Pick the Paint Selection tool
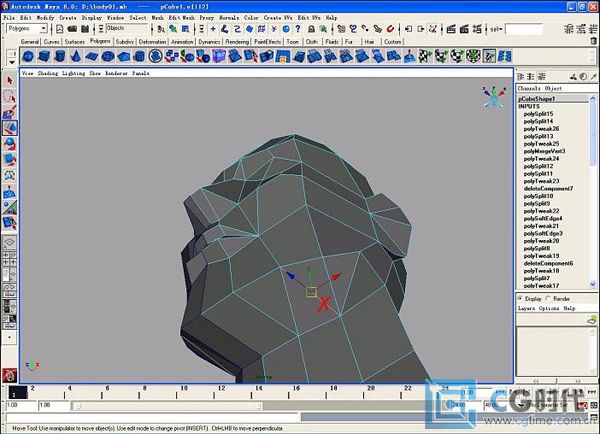 click(10, 112)
